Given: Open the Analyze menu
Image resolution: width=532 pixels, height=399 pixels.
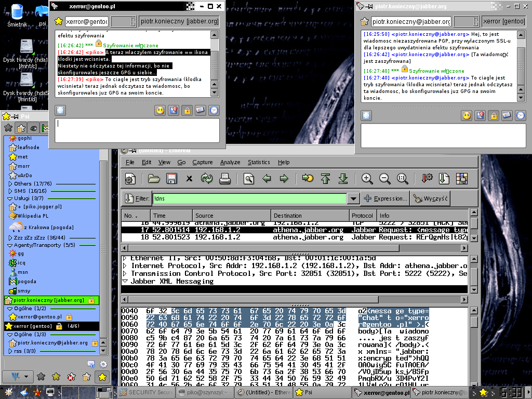Looking at the screenshot, I should point(230,162).
